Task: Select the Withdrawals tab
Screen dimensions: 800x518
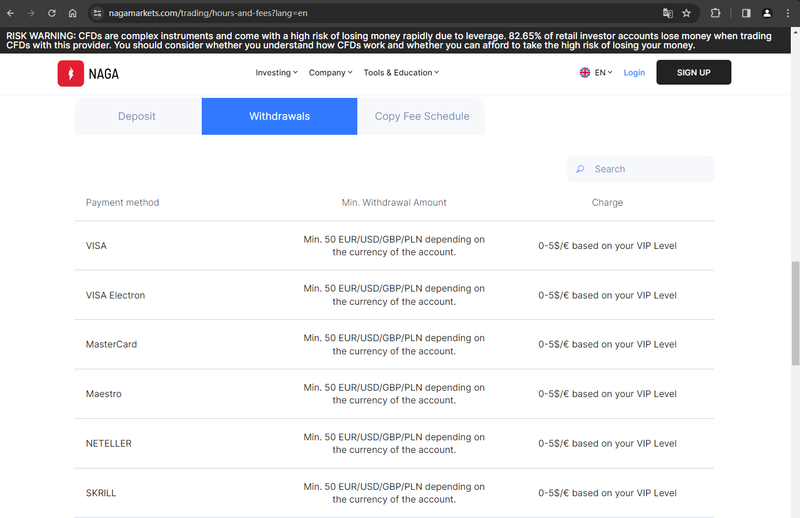Action: (x=279, y=116)
